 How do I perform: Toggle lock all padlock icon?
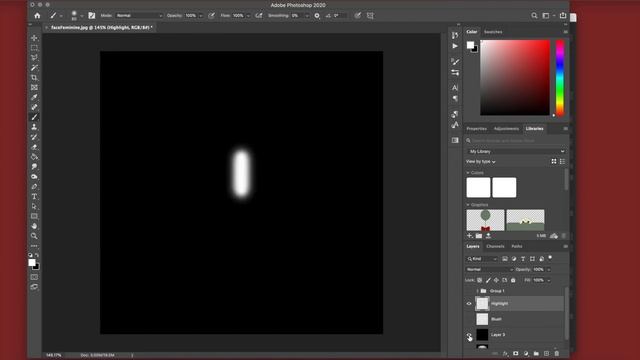[x=513, y=280]
